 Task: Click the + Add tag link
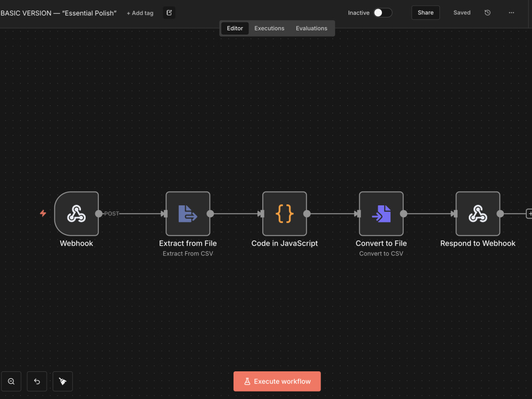coord(140,13)
